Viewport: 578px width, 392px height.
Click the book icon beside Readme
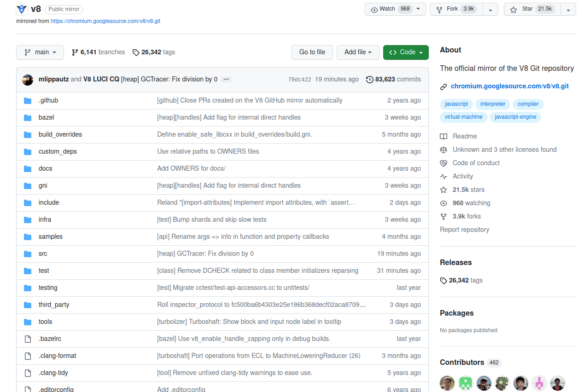(x=444, y=137)
